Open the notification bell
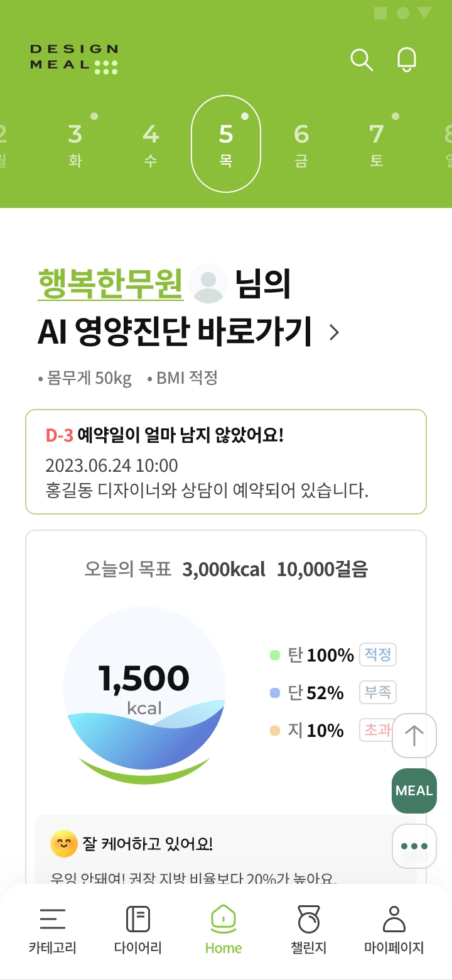The image size is (452, 980). pyautogui.click(x=407, y=60)
